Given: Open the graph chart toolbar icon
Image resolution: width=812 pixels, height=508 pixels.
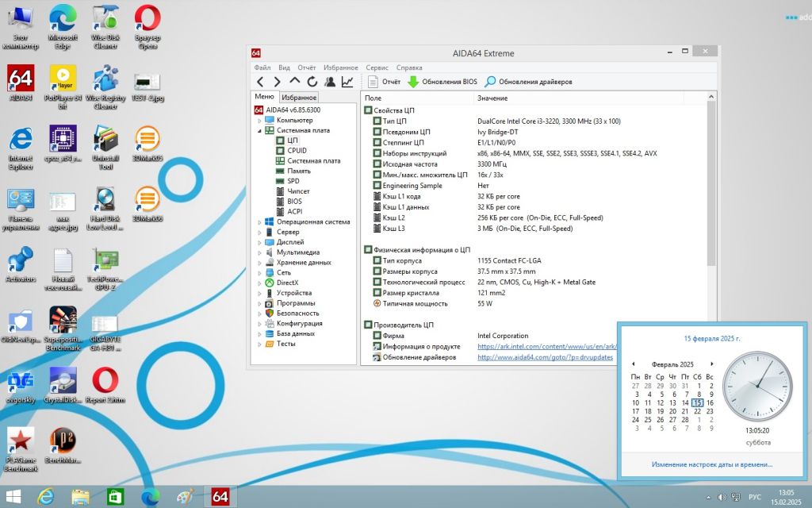Looking at the screenshot, I should click(x=347, y=82).
